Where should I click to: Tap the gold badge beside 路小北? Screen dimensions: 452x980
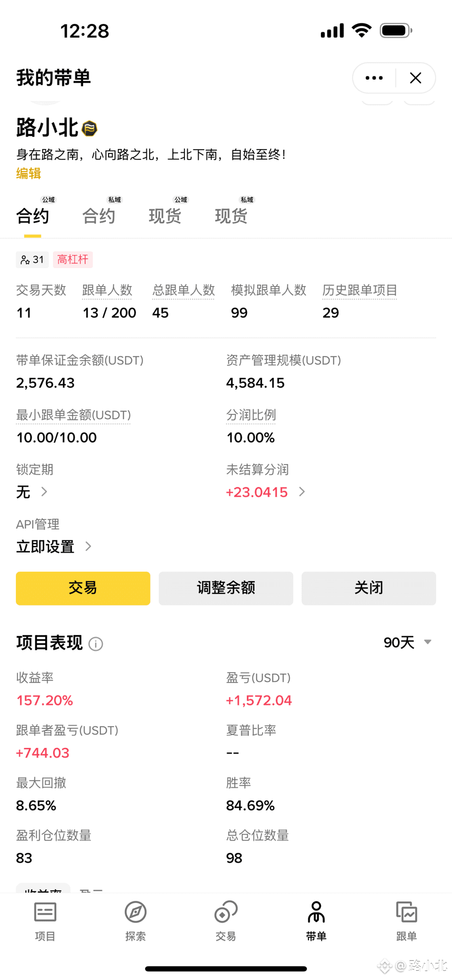tap(90, 129)
